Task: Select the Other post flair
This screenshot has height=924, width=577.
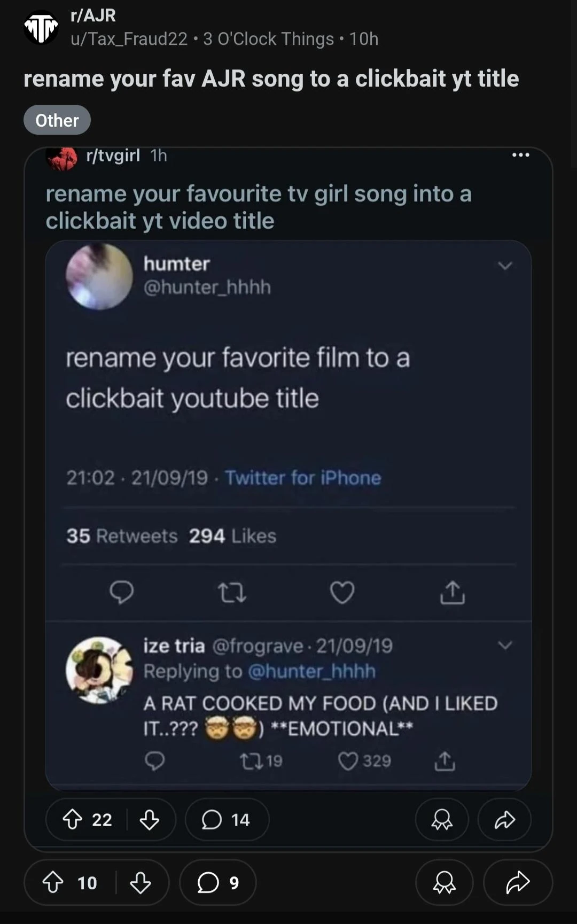Action: tap(57, 120)
